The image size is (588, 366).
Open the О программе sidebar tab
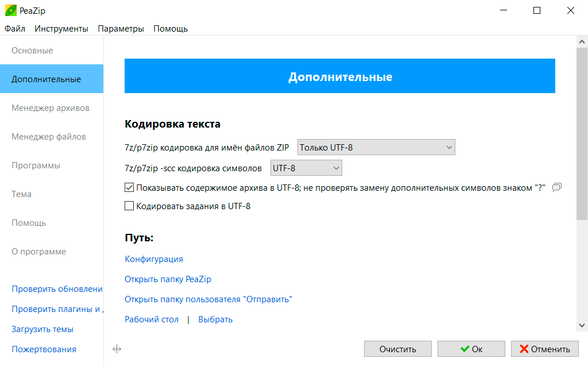tap(52, 251)
